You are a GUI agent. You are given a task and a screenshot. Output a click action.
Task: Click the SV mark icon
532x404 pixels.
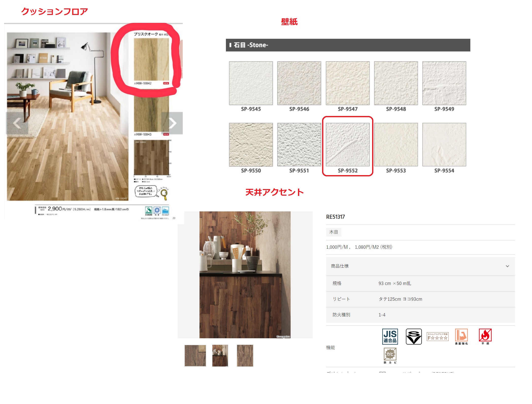tap(413, 336)
